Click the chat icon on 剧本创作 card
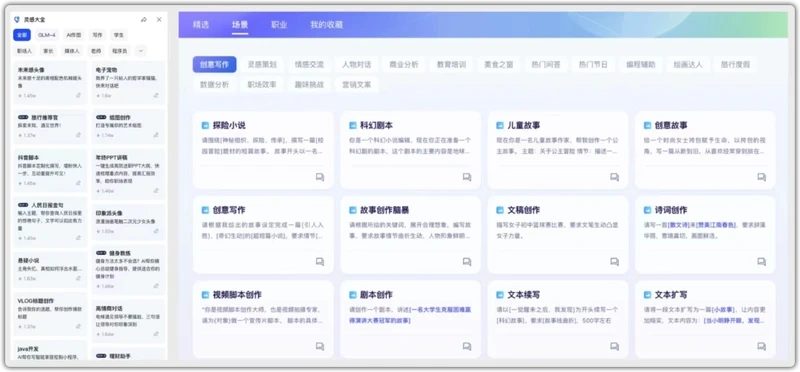 click(x=467, y=346)
